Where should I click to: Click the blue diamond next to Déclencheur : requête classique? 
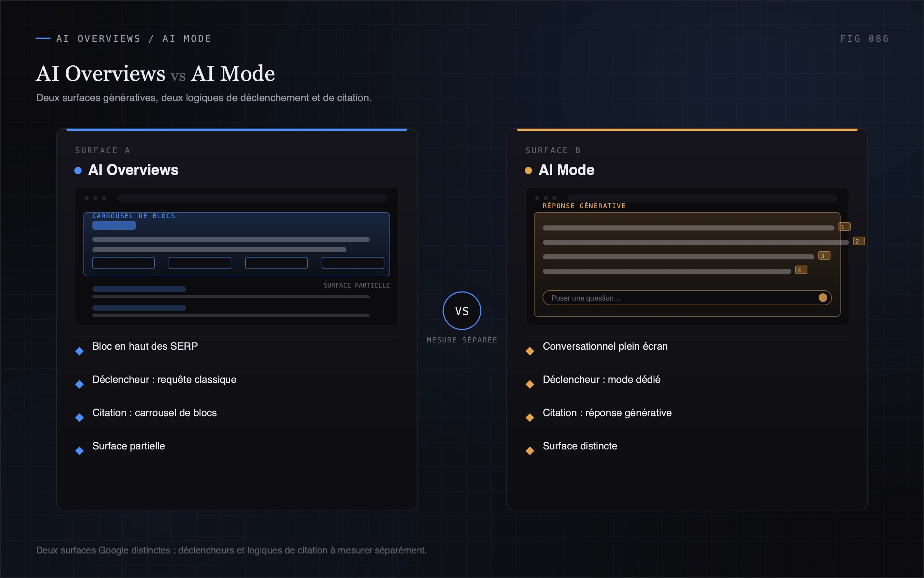tap(79, 384)
